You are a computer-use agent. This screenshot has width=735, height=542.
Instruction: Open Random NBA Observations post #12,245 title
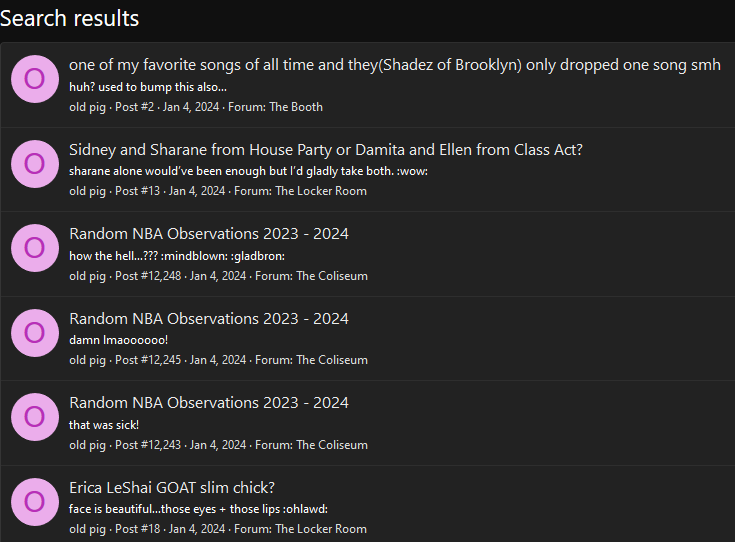coord(208,319)
